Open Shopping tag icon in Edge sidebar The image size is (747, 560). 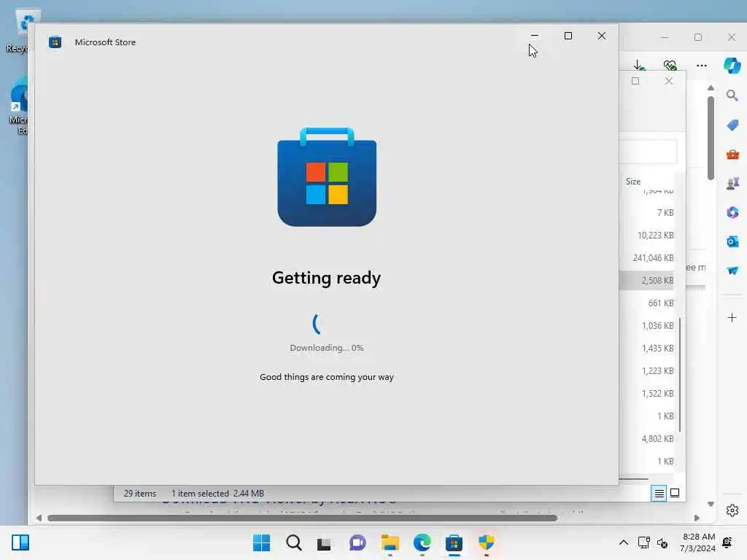pyautogui.click(x=732, y=125)
